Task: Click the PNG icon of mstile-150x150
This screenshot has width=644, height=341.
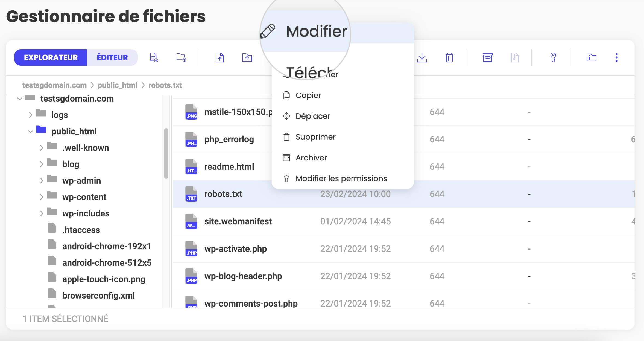Action: coord(191,112)
